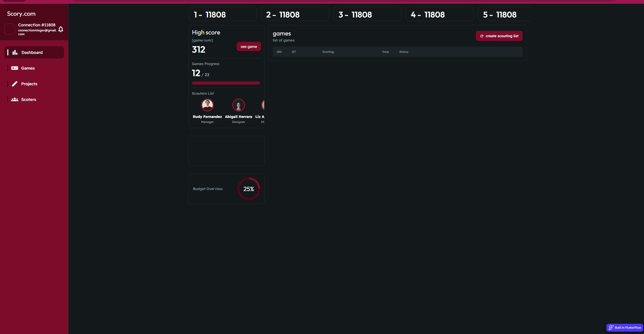Click the notification bell icon
Screen dimensions: 644x334
pyautogui.click(x=61, y=29)
